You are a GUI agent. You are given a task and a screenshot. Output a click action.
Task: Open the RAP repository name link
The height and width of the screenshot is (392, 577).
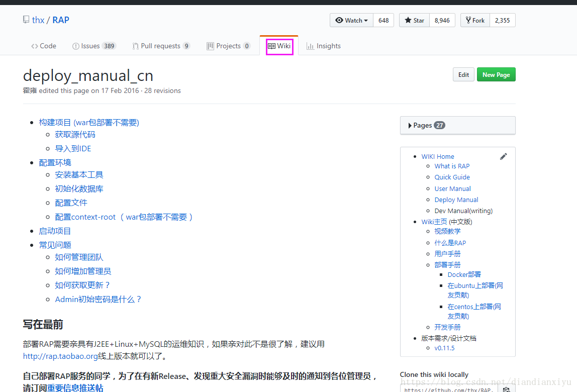click(61, 20)
